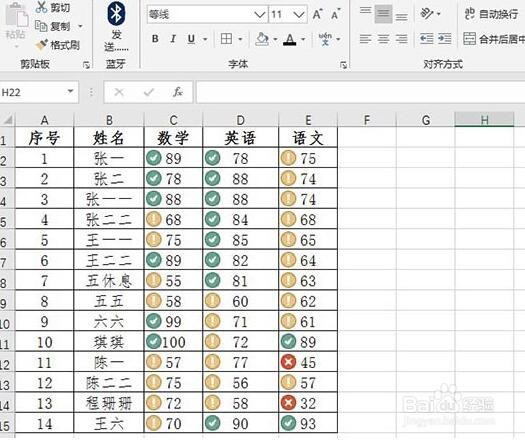The height and width of the screenshot is (440, 525).
Task: Click serial number cell 14
Action: click(x=44, y=423)
